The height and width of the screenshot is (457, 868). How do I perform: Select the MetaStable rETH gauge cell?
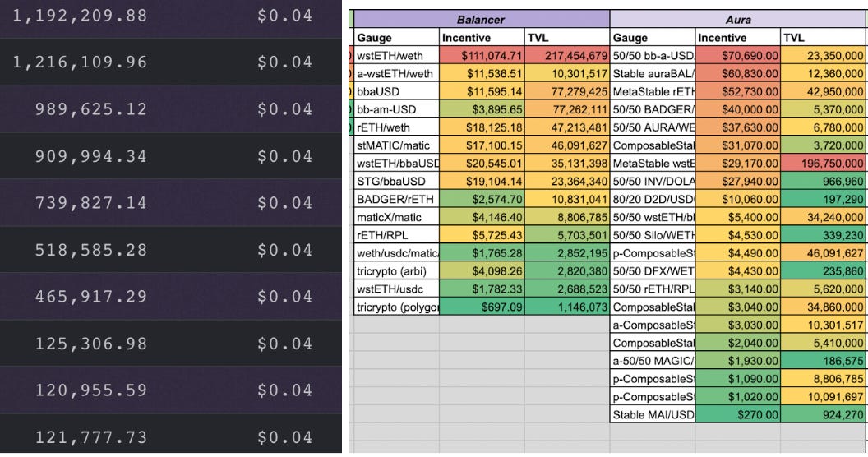click(653, 91)
